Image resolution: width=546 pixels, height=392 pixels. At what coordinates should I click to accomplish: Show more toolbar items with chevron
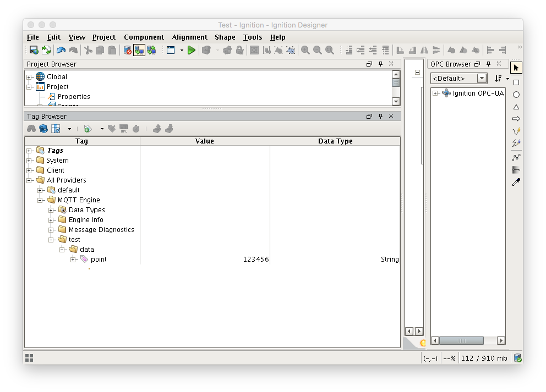(x=520, y=47)
